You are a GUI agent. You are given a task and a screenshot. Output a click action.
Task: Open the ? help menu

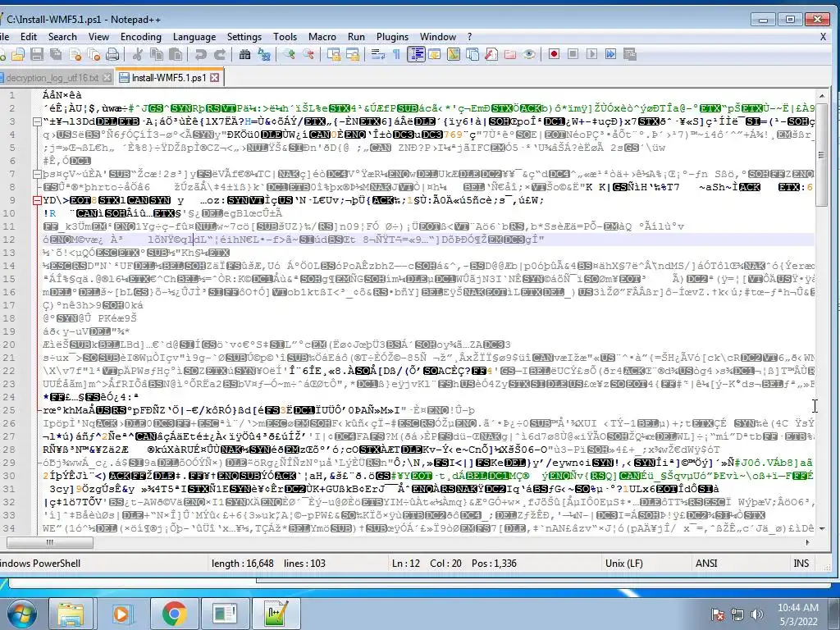coord(469,36)
